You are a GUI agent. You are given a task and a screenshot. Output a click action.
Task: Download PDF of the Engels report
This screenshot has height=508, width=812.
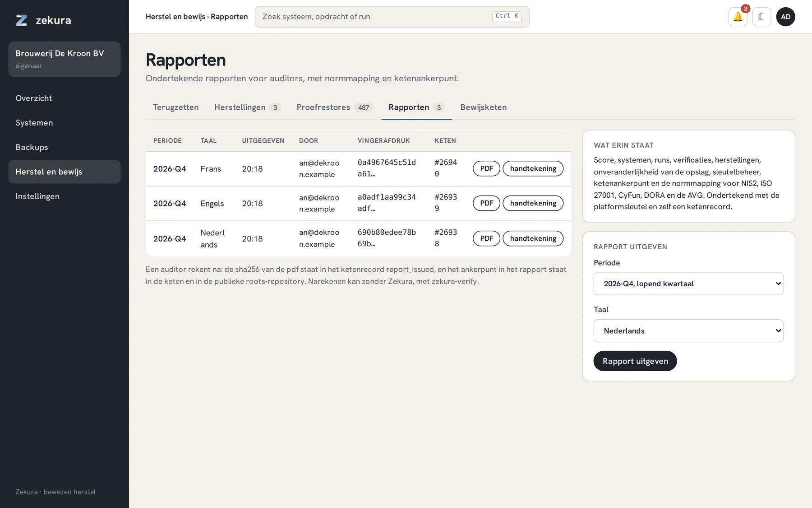pos(486,203)
